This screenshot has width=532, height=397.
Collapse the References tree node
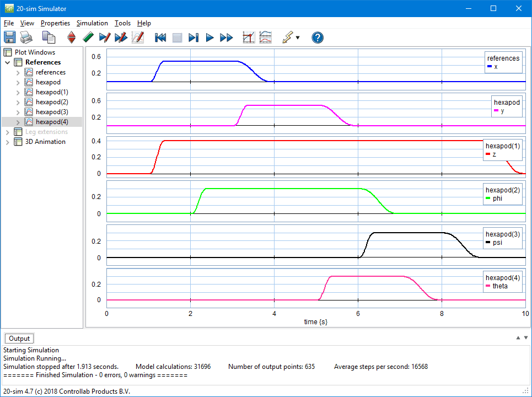8,62
